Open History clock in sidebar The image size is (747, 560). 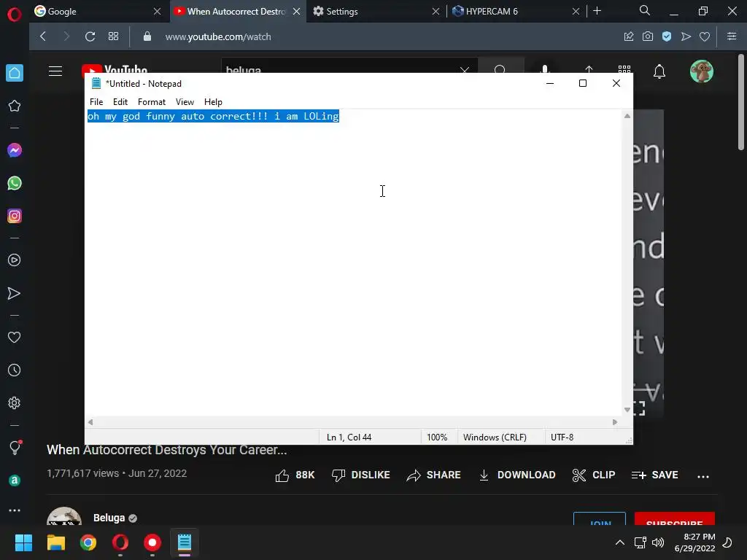pyautogui.click(x=15, y=370)
